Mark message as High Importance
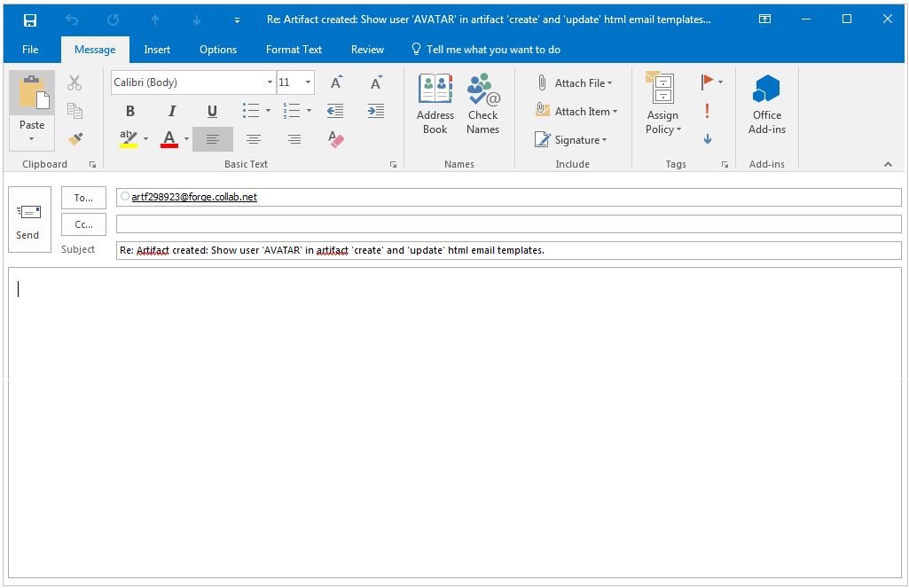The image size is (909, 588). click(x=708, y=111)
